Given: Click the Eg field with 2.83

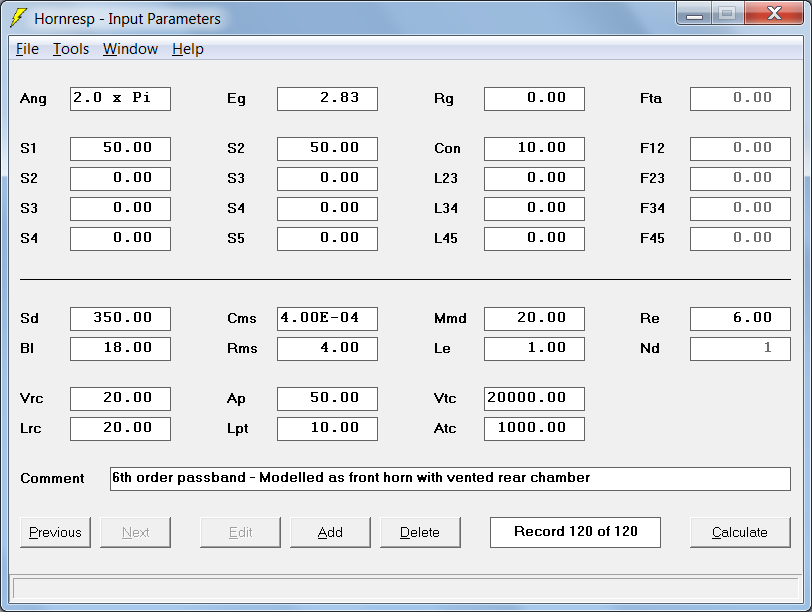Looking at the screenshot, I should coord(327,99).
